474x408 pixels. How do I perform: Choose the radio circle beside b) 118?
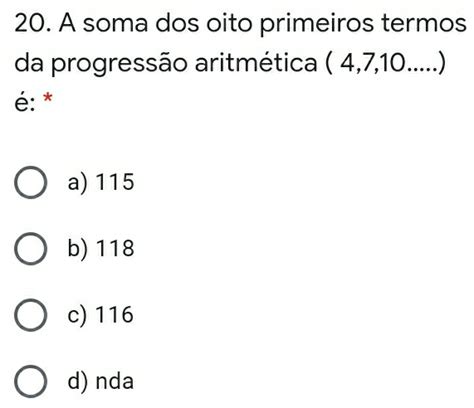click(x=30, y=249)
